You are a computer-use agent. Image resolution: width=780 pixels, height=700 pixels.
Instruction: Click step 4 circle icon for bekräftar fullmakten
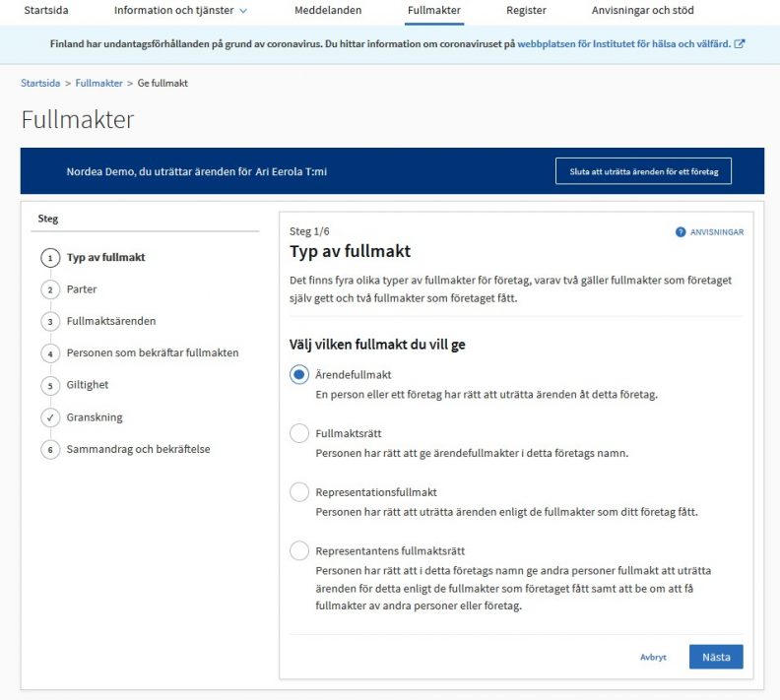pos(50,354)
